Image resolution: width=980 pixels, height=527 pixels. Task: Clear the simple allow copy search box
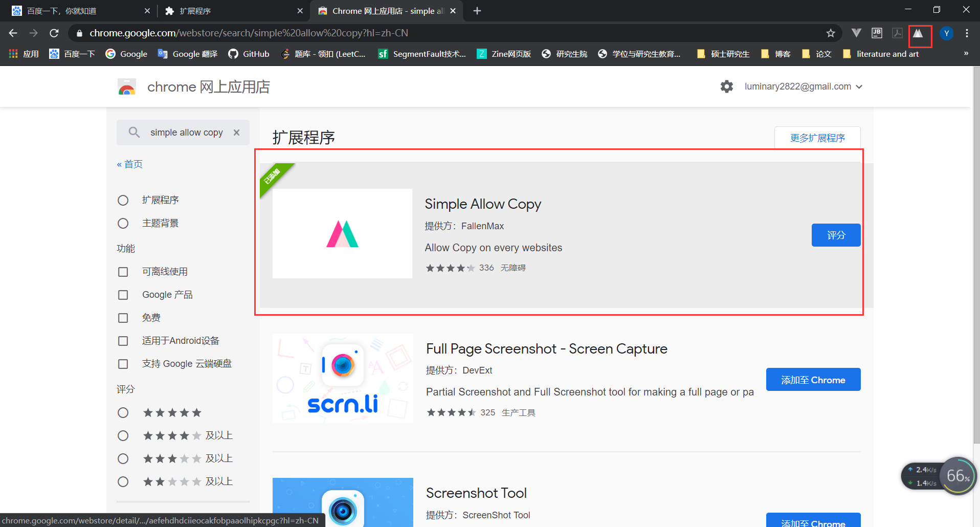click(236, 133)
